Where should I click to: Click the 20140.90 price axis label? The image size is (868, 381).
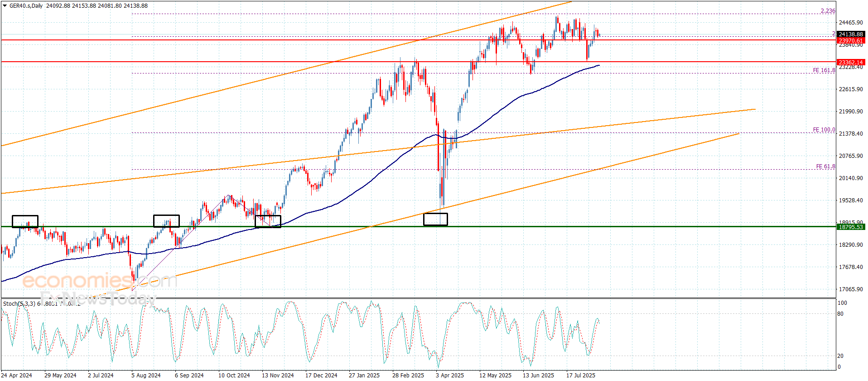851,178
